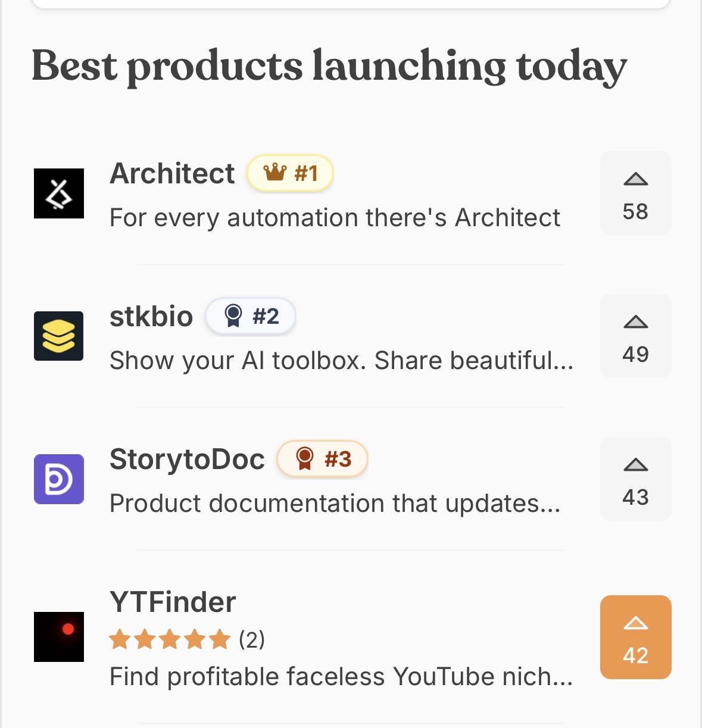Click 'Show your AI toolbox' description
The width and height of the screenshot is (702, 728).
tap(341, 361)
